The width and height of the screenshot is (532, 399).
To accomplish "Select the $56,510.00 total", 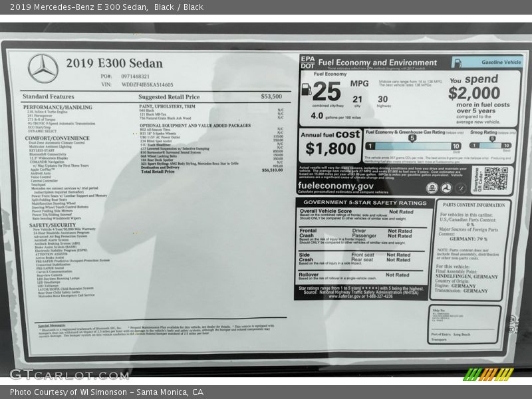I will (x=272, y=170).
